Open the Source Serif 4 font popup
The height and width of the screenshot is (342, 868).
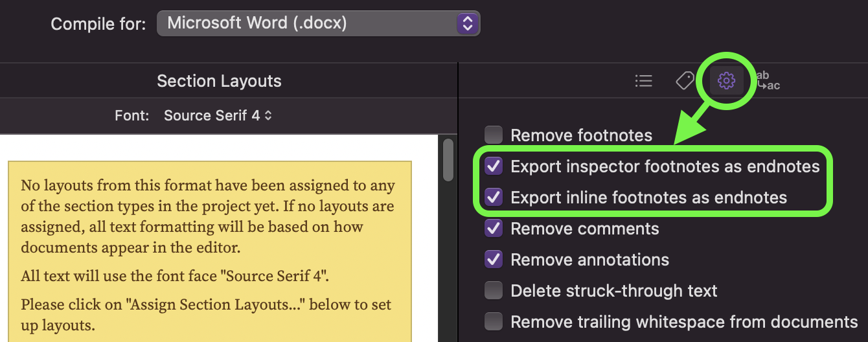[218, 116]
